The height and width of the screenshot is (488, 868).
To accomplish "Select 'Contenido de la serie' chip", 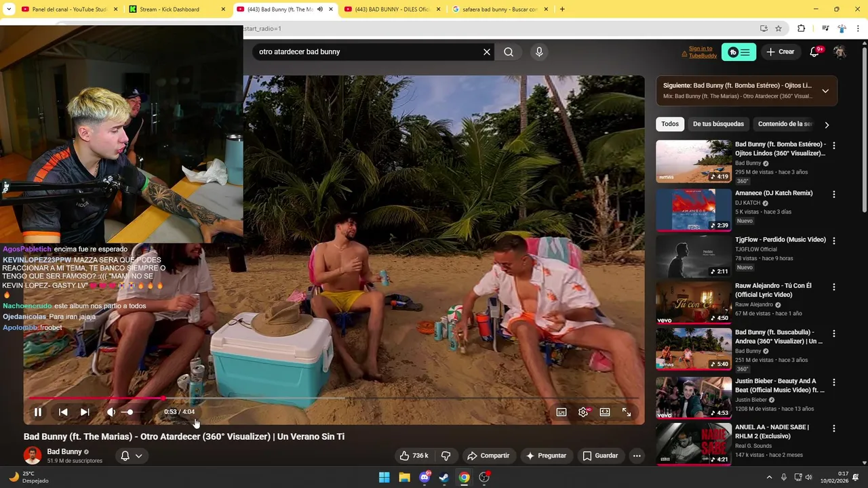I will point(785,124).
